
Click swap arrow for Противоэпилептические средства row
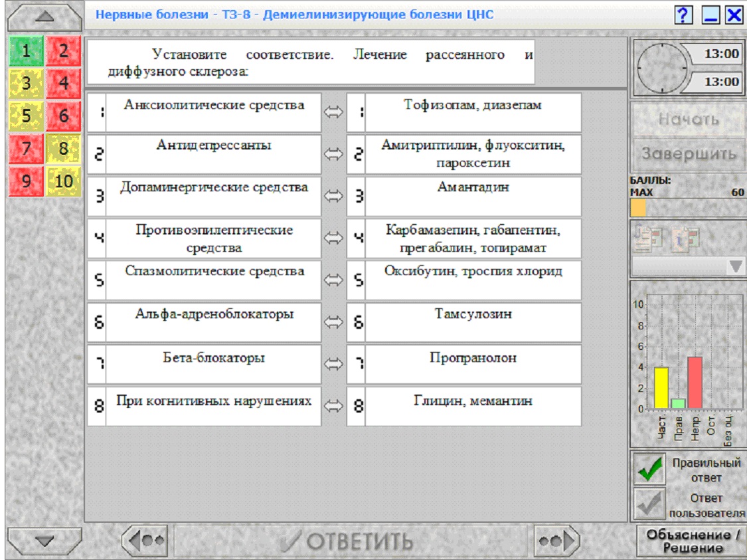(333, 238)
